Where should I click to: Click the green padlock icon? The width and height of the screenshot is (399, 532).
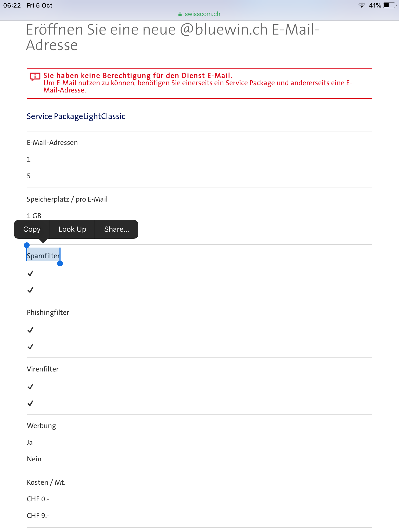180,14
